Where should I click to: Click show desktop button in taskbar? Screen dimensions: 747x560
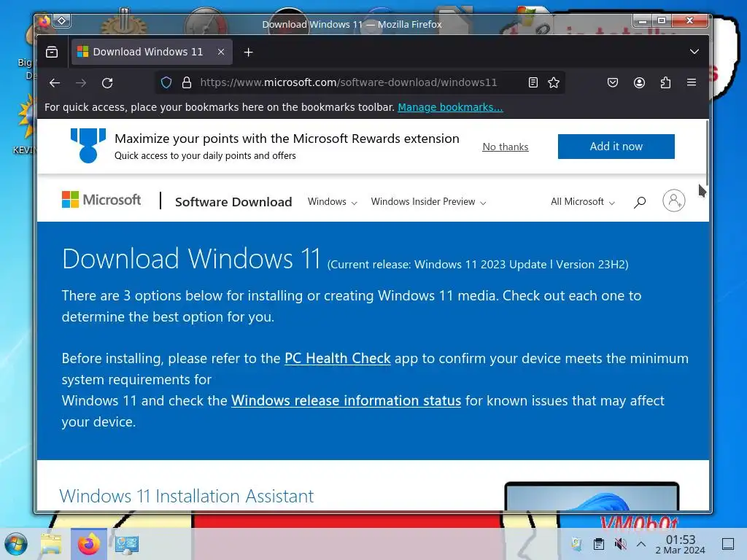tap(728, 544)
